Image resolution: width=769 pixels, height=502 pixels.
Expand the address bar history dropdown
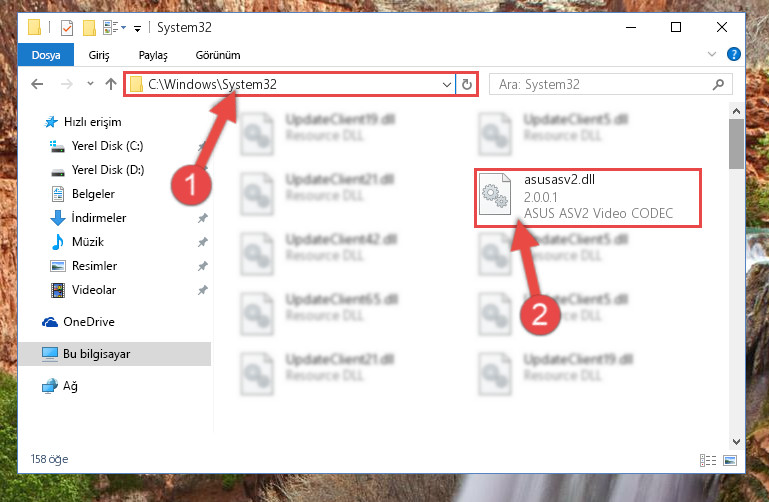[446, 84]
